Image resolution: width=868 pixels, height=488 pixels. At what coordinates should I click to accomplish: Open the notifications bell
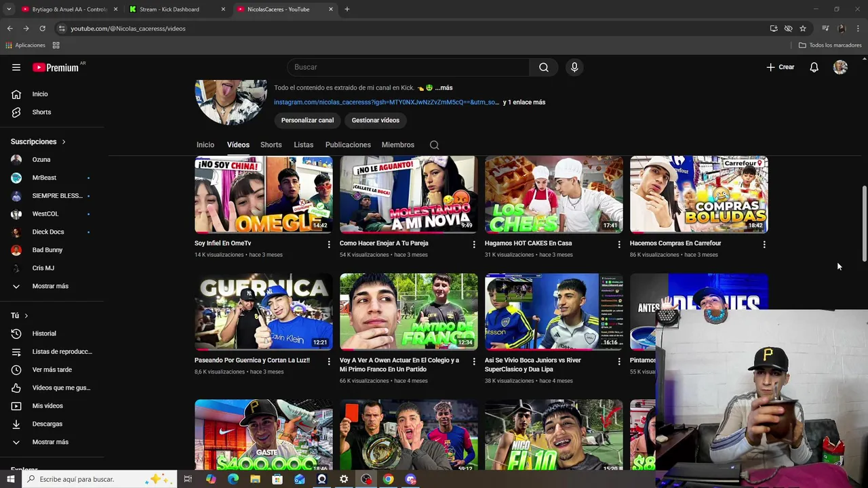click(814, 67)
